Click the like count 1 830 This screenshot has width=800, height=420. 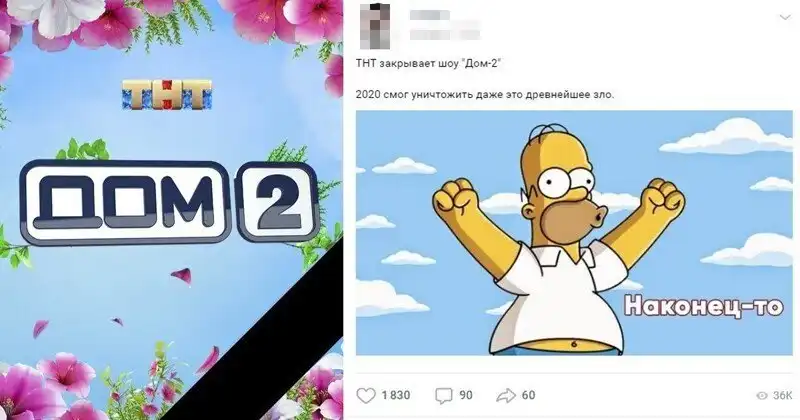click(x=396, y=396)
